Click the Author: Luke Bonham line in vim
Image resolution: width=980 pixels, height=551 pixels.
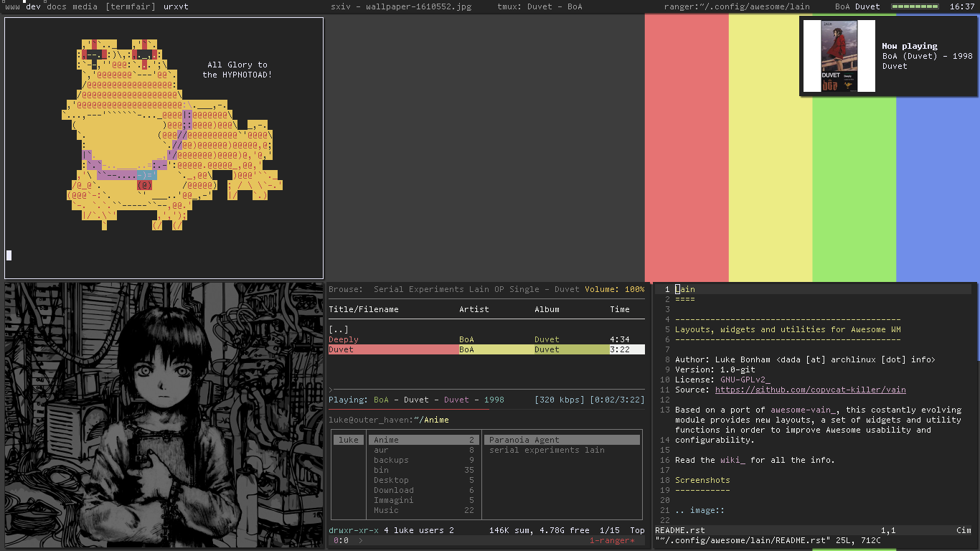click(x=805, y=359)
